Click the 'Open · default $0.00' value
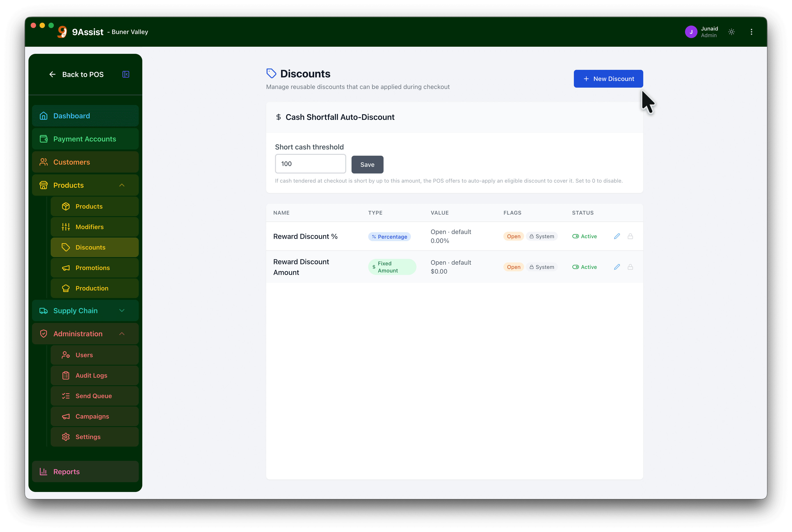 [451, 267]
